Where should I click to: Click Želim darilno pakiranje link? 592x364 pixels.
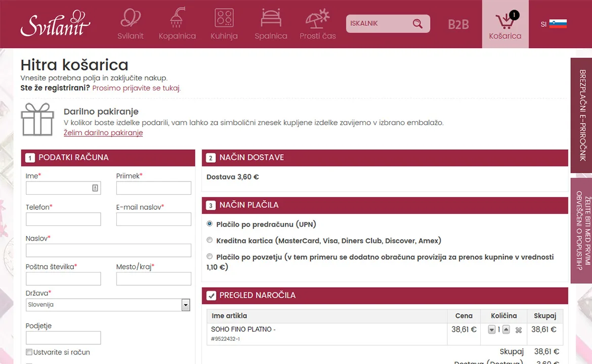pos(103,133)
